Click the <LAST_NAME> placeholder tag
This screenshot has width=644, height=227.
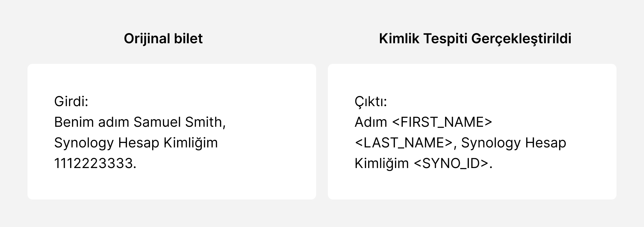pyautogui.click(x=404, y=143)
